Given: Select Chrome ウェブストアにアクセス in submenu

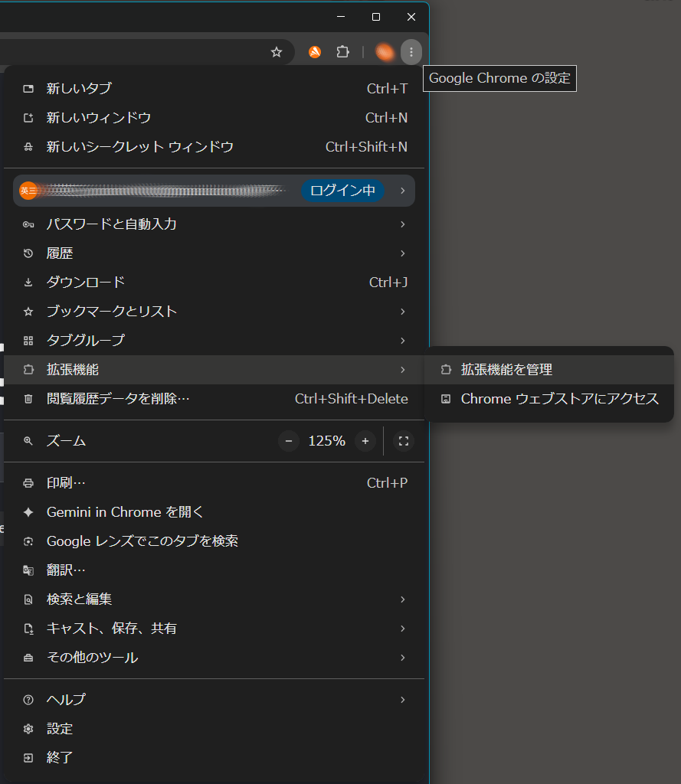Looking at the screenshot, I should [549, 399].
